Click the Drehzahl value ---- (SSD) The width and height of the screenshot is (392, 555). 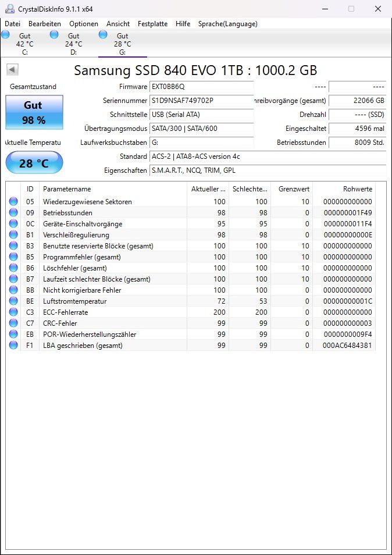click(358, 115)
